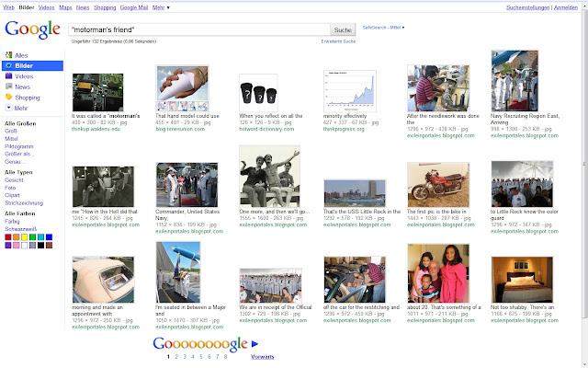Screen dimensions: 588x368
Task: Visit the hotword.dictionary.com source link
Action: pos(266,129)
